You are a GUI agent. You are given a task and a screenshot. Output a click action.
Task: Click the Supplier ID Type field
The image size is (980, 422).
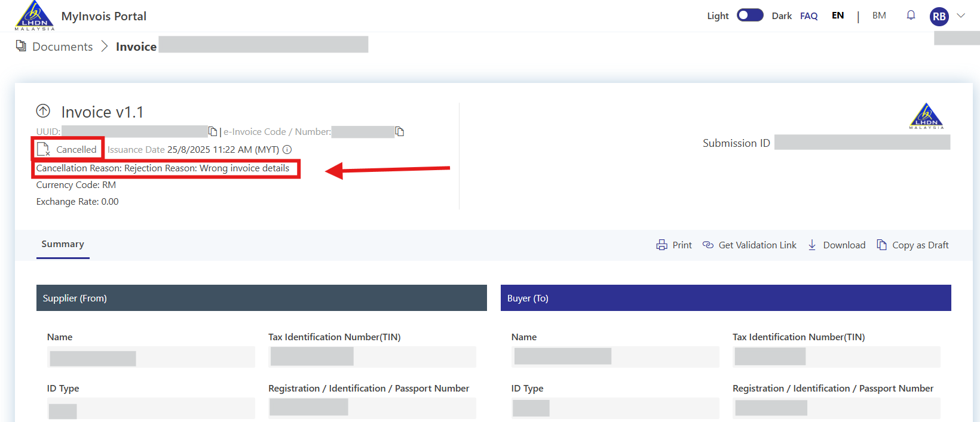pos(151,408)
